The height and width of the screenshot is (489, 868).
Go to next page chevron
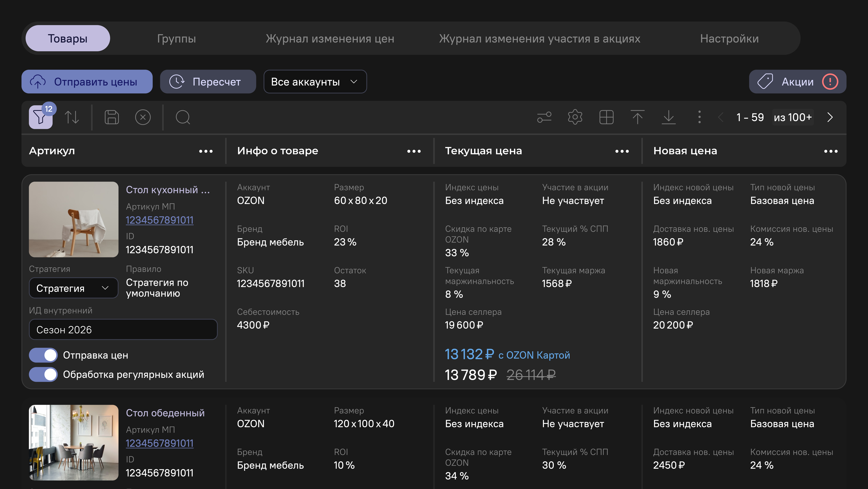(x=830, y=117)
